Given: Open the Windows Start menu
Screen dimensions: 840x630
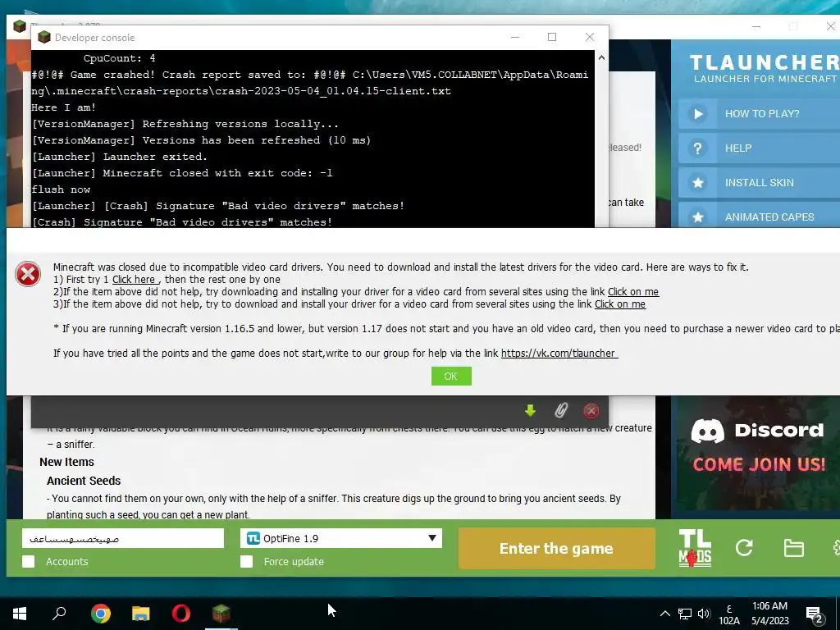Looking at the screenshot, I should coord(20,613).
